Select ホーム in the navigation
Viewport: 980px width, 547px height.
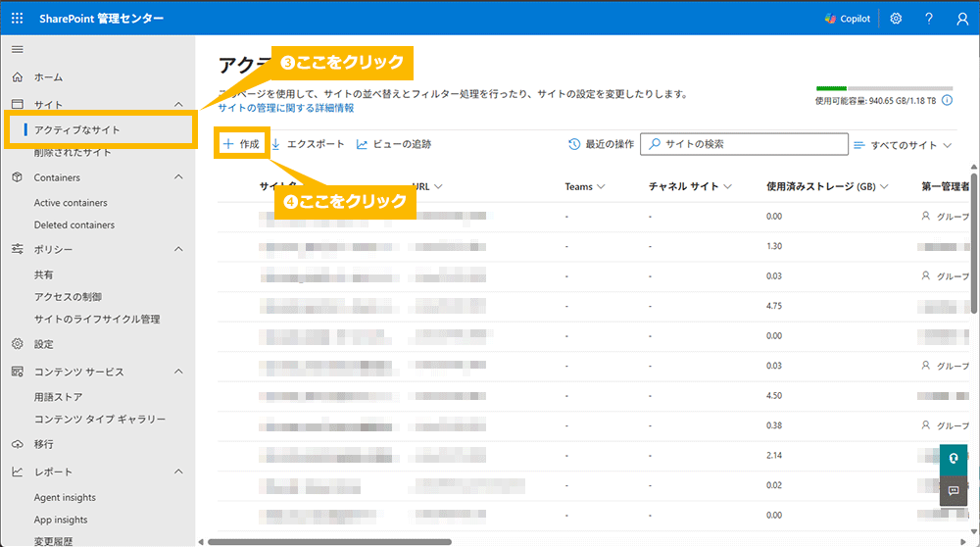(x=48, y=77)
